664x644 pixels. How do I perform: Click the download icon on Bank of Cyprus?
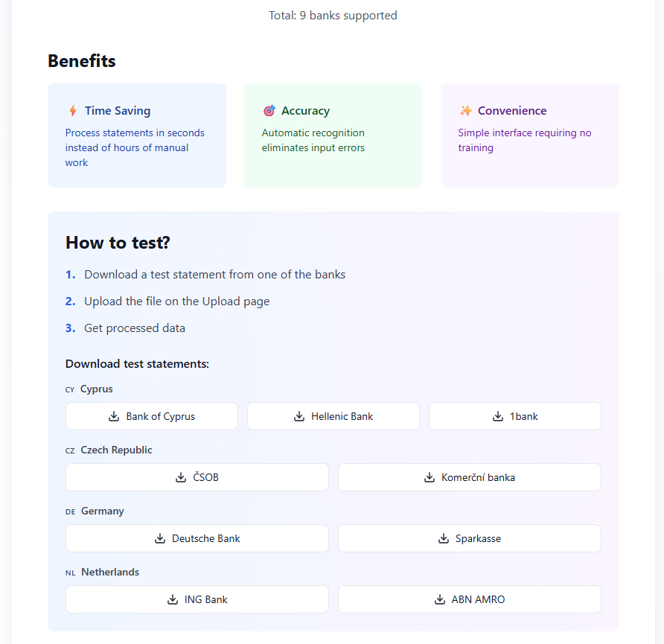click(x=113, y=416)
